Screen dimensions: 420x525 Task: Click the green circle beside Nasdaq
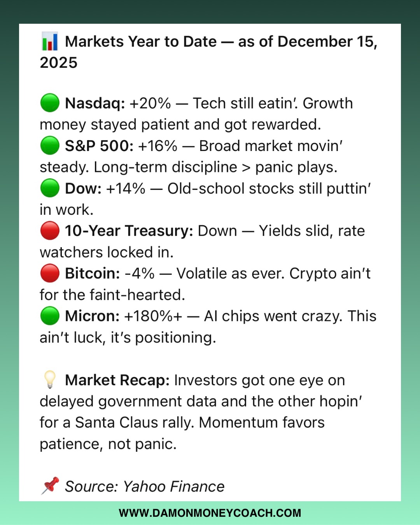[x=50, y=103]
